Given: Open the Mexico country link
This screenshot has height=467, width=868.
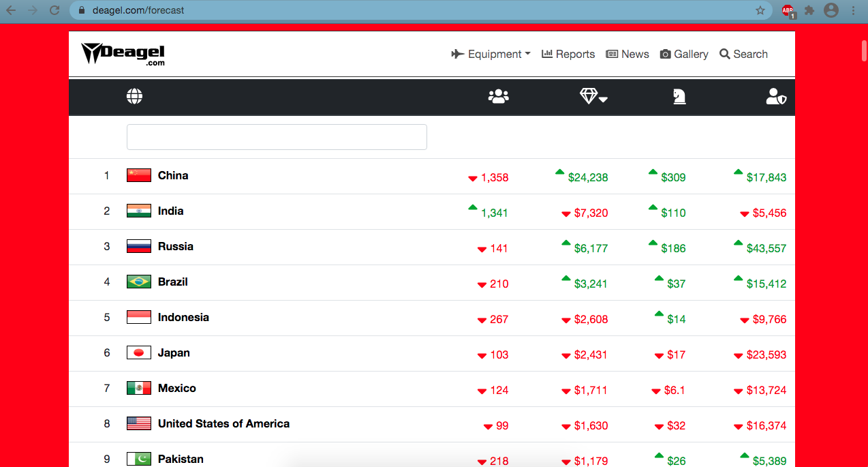Looking at the screenshot, I should point(177,388).
